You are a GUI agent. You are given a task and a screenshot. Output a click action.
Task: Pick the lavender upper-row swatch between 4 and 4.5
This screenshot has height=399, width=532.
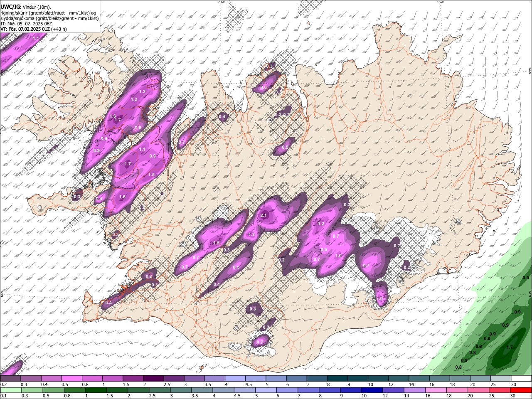[x=235, y=379]
